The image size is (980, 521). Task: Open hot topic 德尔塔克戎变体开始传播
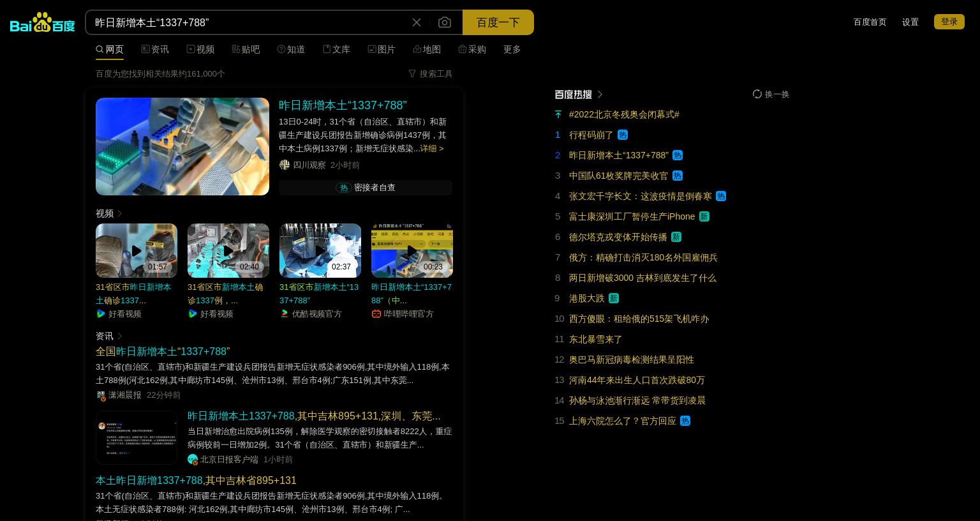point(618,237)
